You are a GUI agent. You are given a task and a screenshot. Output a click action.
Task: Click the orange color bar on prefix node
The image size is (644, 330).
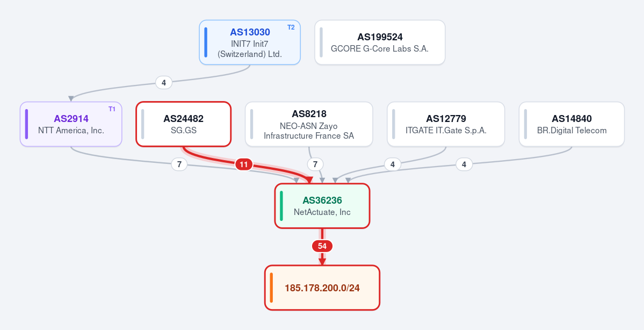(x=271, y=288)
